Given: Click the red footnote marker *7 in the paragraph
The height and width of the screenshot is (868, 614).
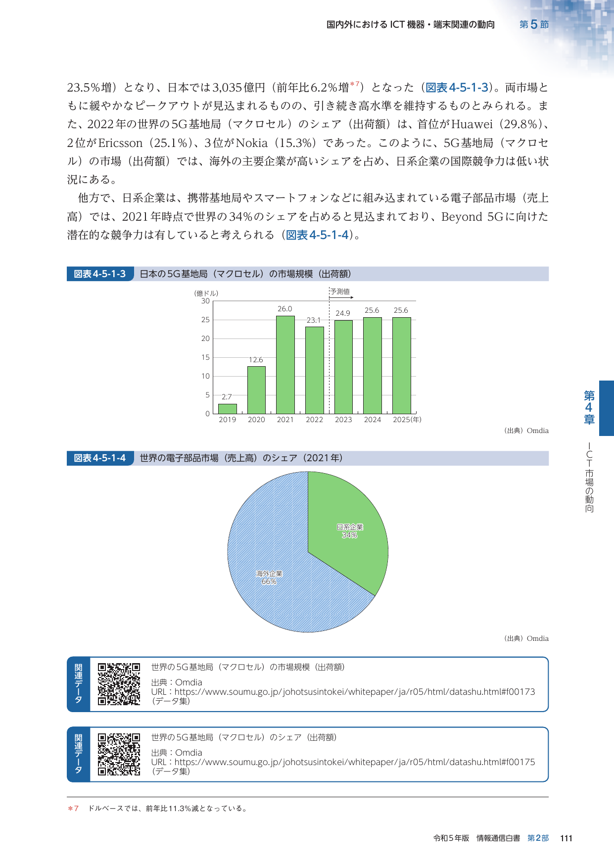Looking at the screenshot, I should tap(354, 85).
